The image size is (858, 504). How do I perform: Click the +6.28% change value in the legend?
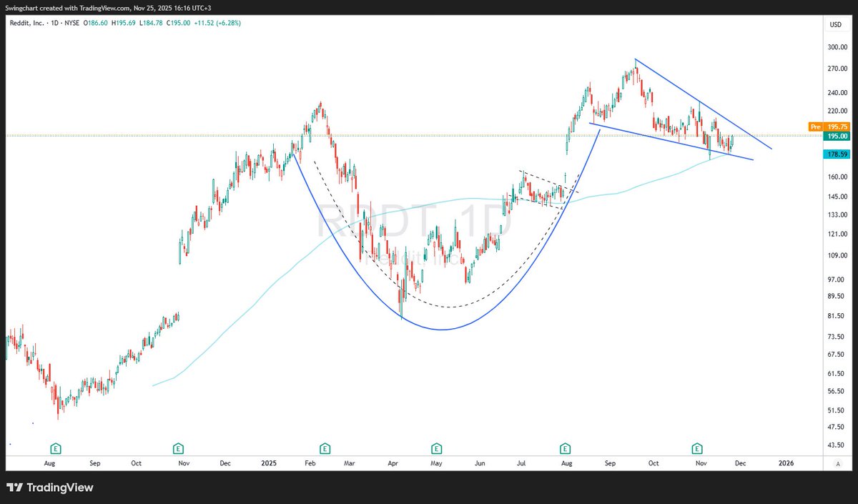click(x=230, y=24)
